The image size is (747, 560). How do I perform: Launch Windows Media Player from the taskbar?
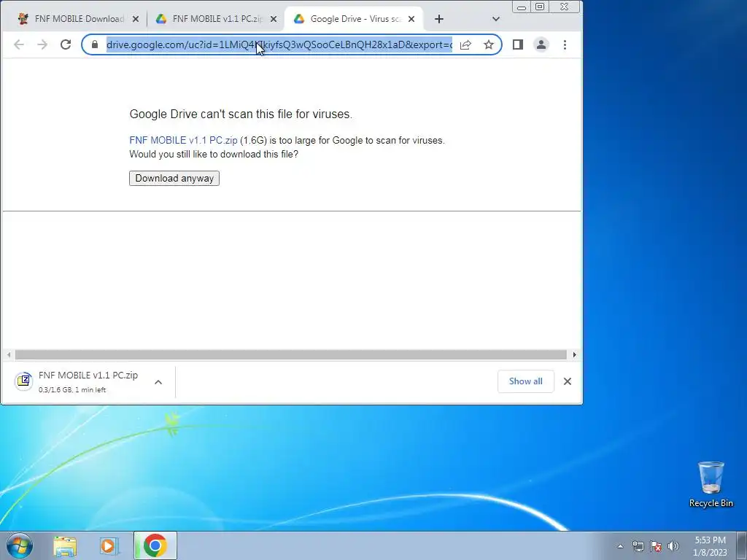[109, 545]
